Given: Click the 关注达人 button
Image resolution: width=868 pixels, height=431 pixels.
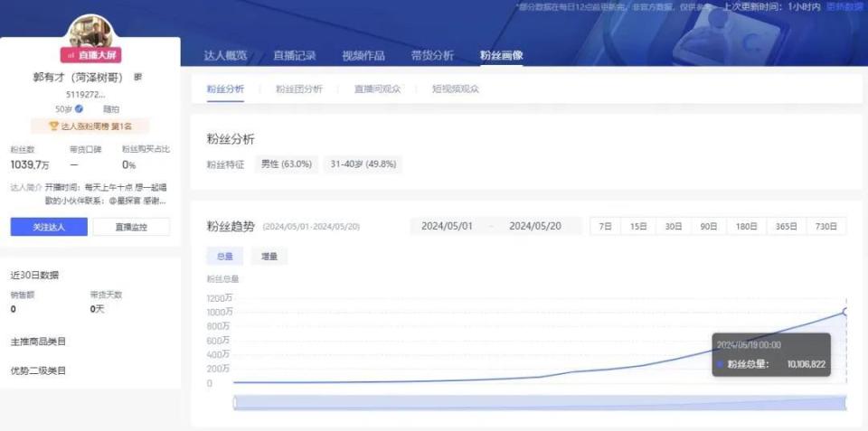Looking at the screenshot, I should (x=49, y=227).
